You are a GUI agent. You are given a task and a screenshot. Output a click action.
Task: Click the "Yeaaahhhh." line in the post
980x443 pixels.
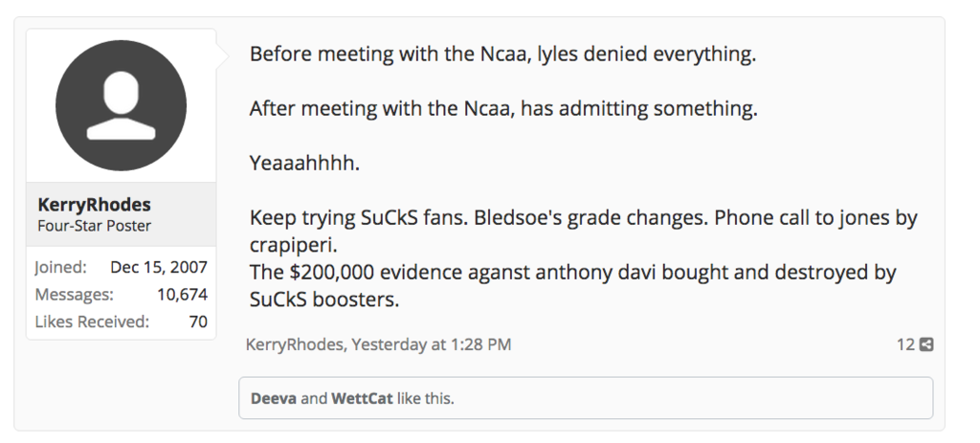[304, 163]
